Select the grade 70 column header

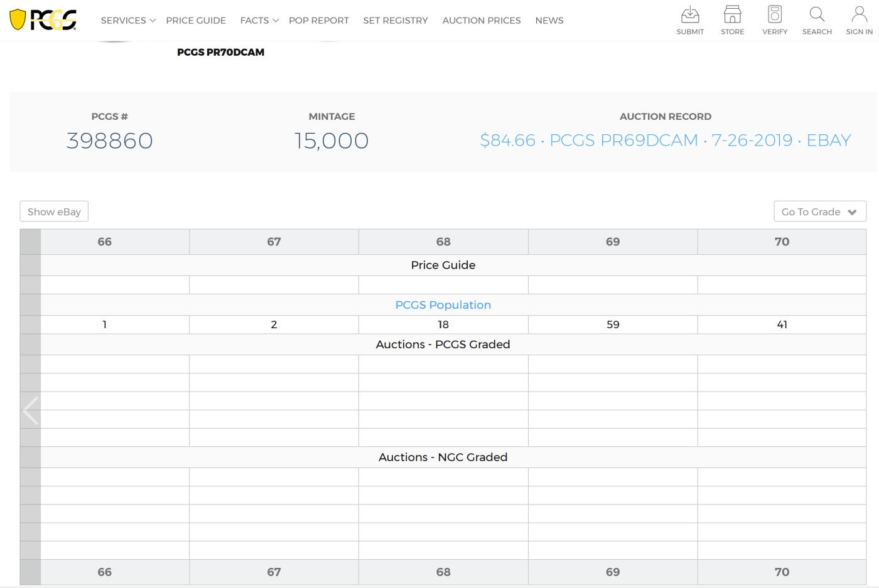782,242
